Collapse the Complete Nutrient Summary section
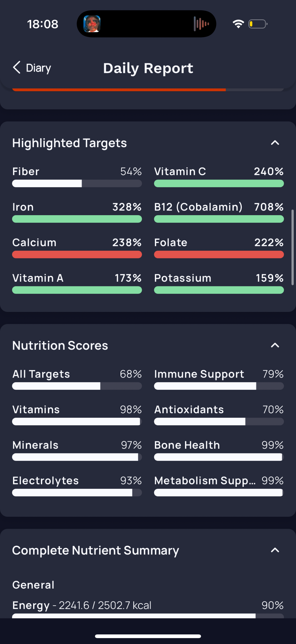Viewport: 296px width, 644px height. pos(275,550)
